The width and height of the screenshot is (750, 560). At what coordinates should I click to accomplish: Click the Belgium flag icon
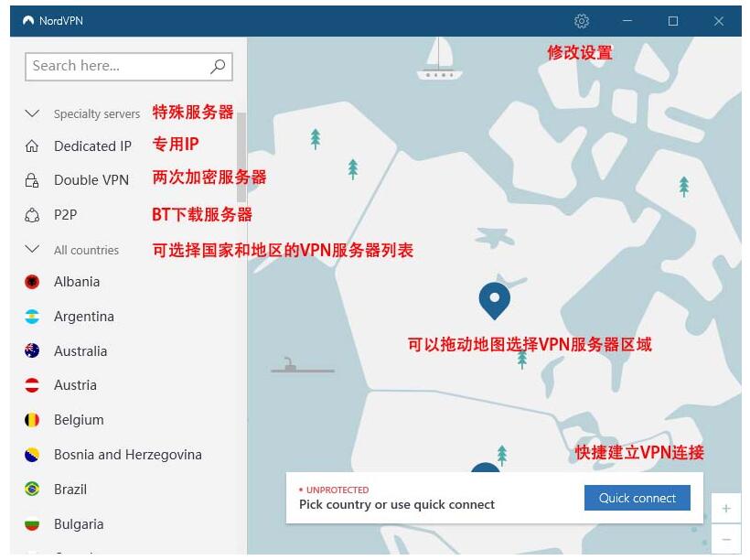32,420
